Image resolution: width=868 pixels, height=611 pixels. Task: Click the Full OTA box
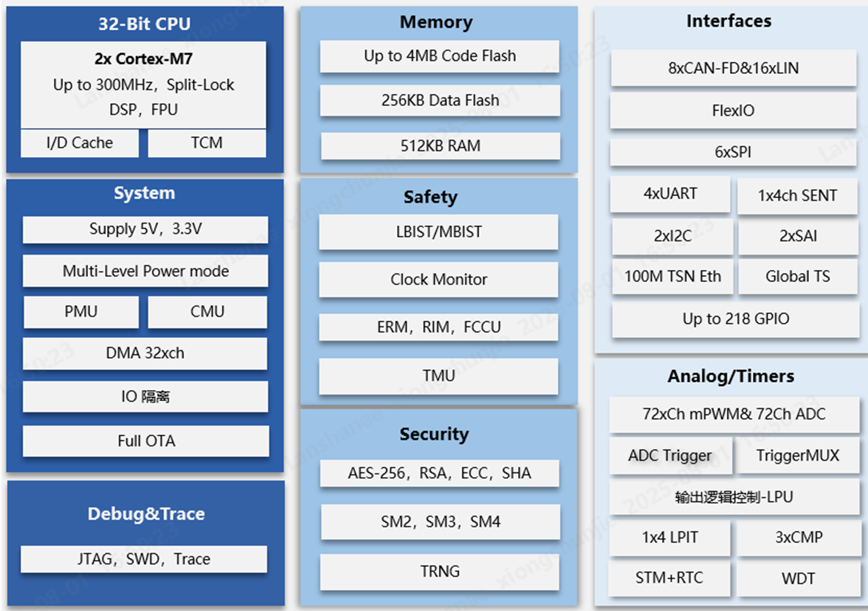[146, 441]
